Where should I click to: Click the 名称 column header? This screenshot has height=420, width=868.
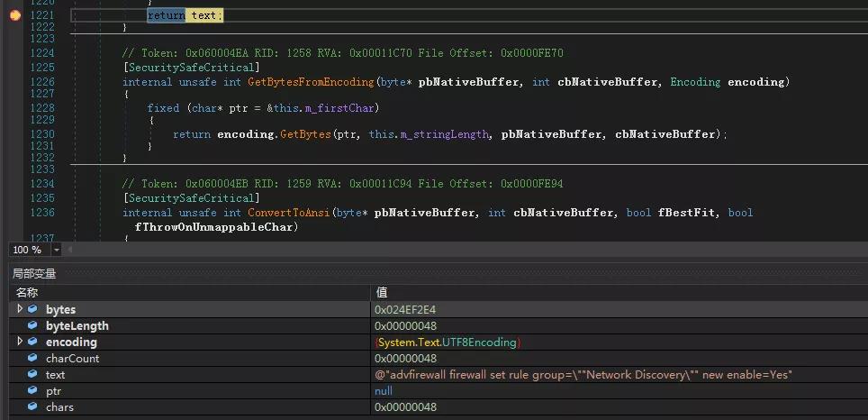27,292
